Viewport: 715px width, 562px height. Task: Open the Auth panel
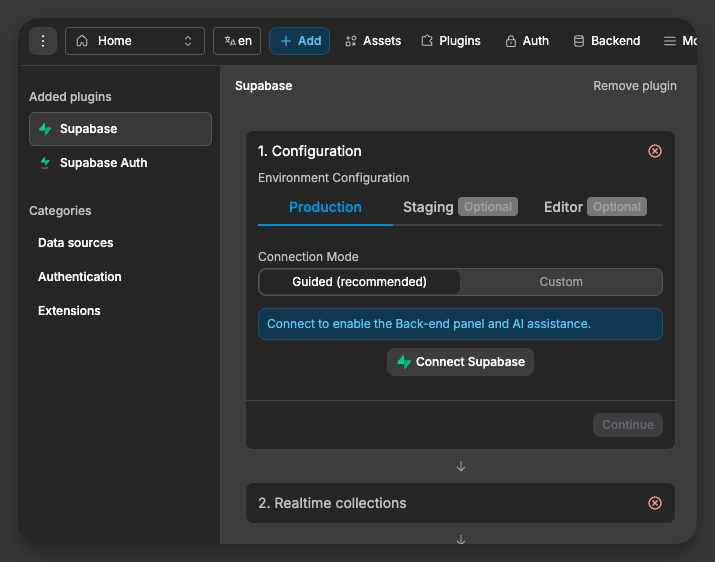point(527,41)
